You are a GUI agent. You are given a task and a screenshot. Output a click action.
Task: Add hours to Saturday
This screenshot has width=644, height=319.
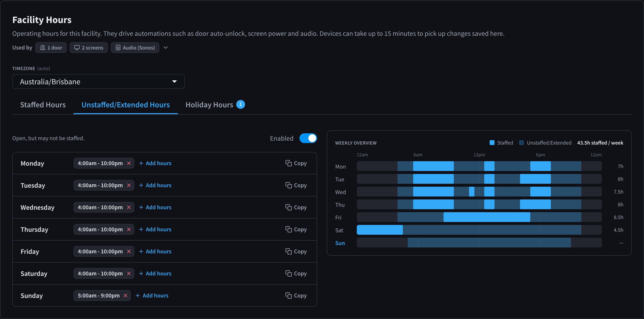[x=155, y=273]
